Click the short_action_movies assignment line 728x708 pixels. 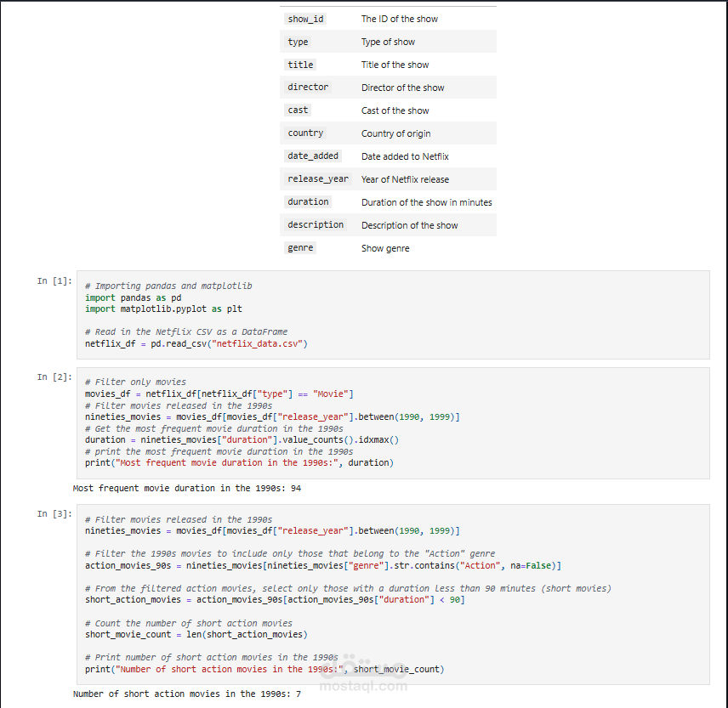point(275,599)
